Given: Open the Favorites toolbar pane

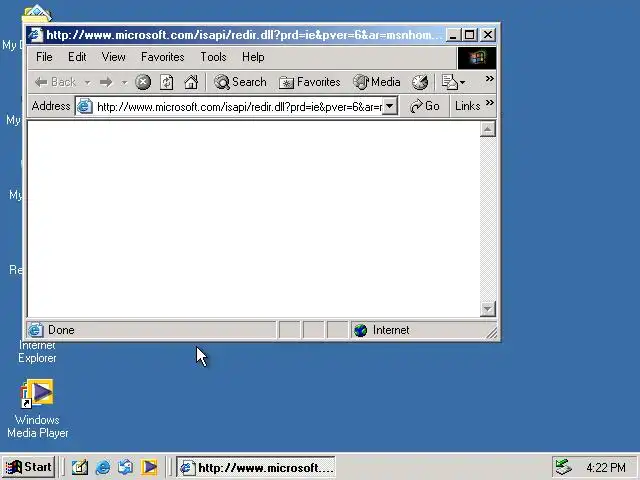Looking at the screenshot, I should tap(309, 82).
